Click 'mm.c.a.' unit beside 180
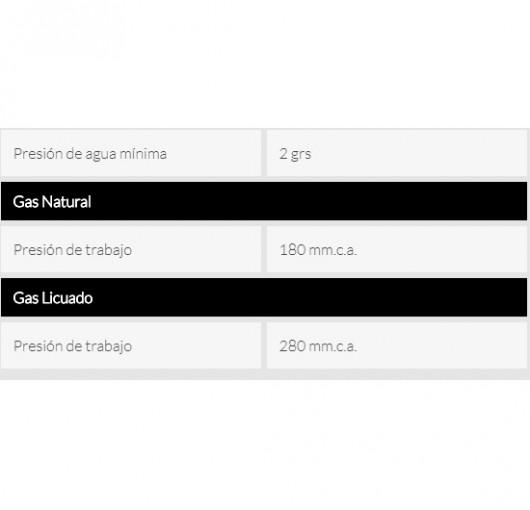Screen dimensions: 530x510 click(333, 250)
